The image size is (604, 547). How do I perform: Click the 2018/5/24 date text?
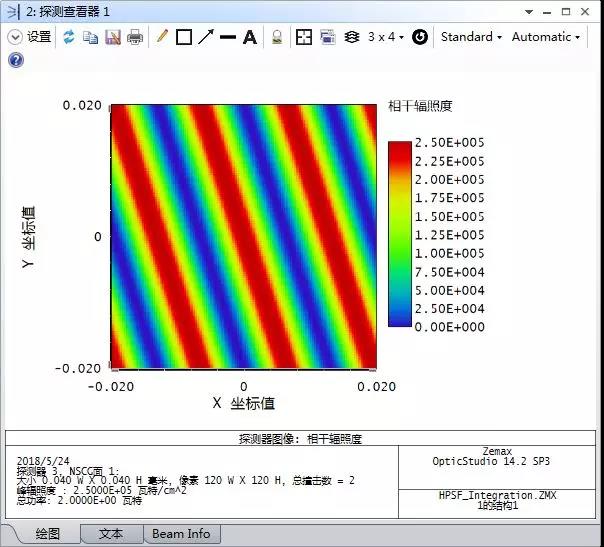(43, 461)
